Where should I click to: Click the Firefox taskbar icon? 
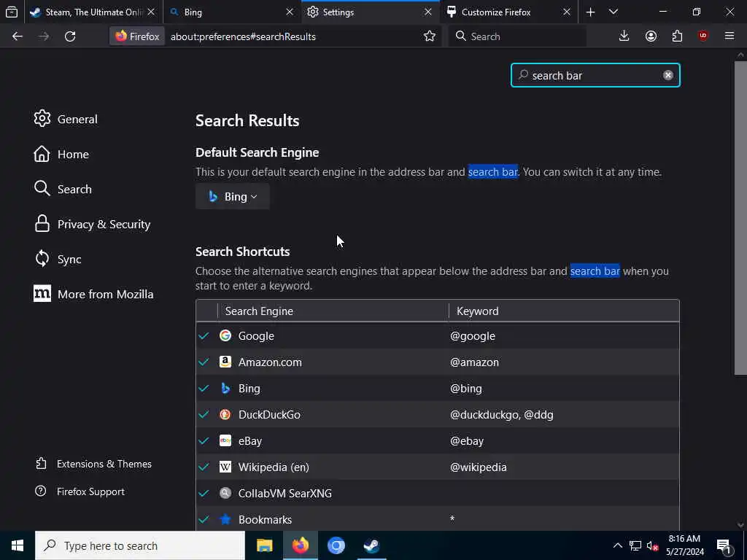(x=300, y=545)
